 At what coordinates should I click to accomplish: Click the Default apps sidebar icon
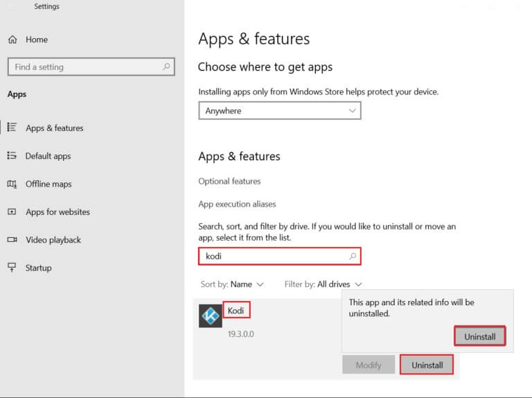click(12, 155)
